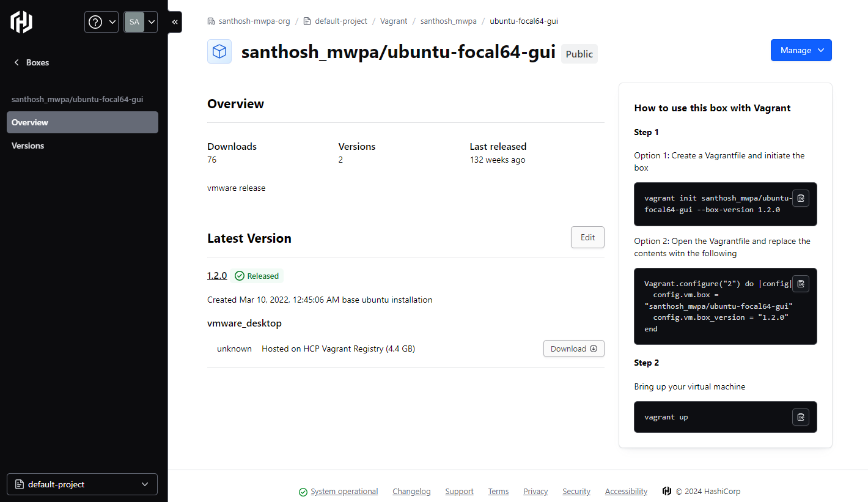Open the help question mark menu
Viewport: 868px width, 502px height.
[101, 22]
